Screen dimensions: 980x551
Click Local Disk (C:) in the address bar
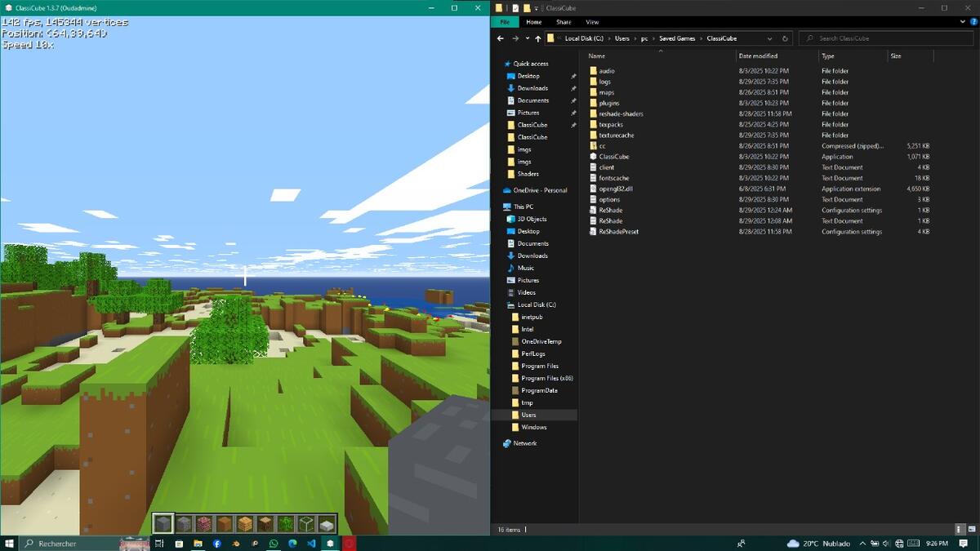583,38
